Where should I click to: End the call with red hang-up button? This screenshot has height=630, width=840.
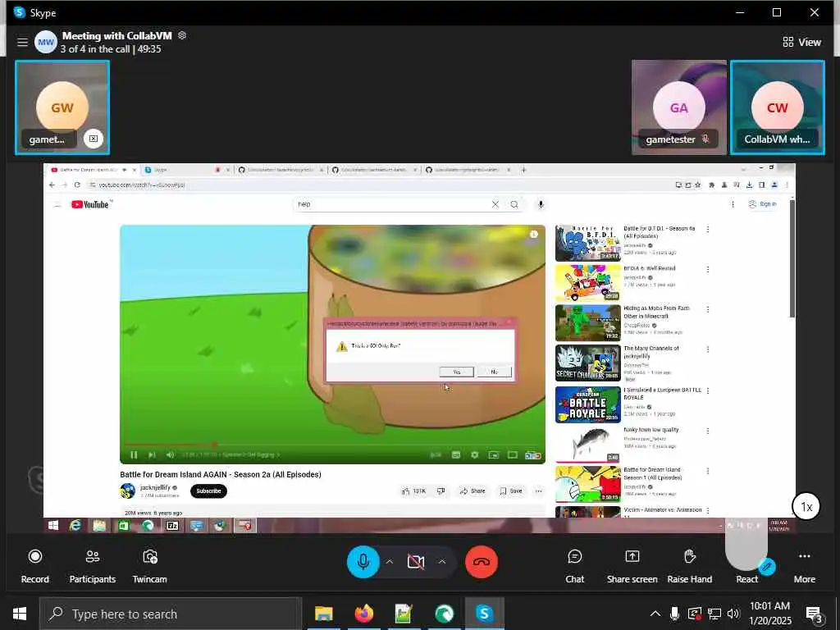[481, 561]
